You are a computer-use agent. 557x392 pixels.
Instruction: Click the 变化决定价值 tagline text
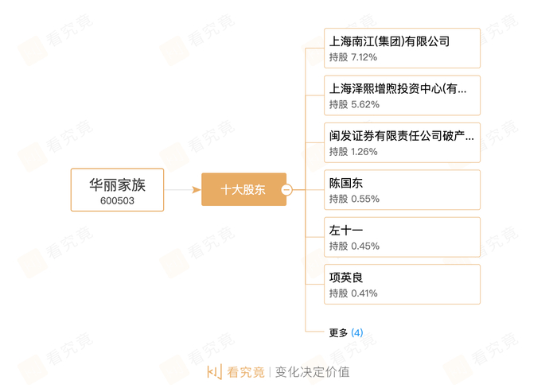coord(312,372)
